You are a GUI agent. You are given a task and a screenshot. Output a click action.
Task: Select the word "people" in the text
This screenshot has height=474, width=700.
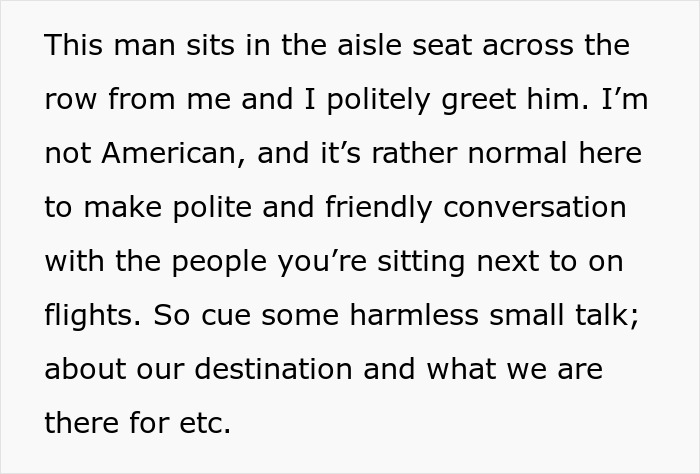click(x=219, y=262)
